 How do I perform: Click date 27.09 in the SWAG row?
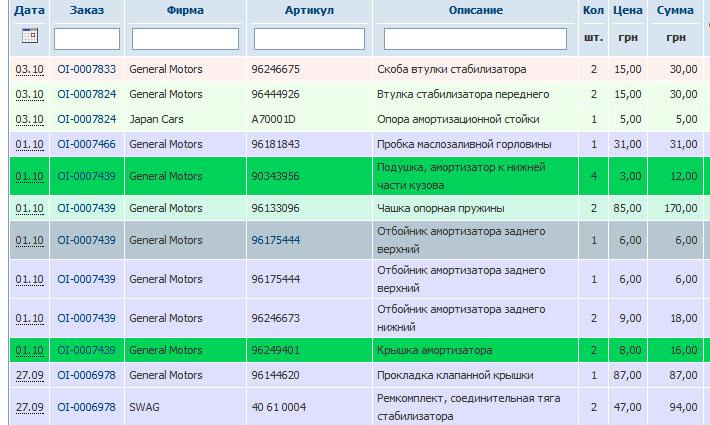click(29, 407)
